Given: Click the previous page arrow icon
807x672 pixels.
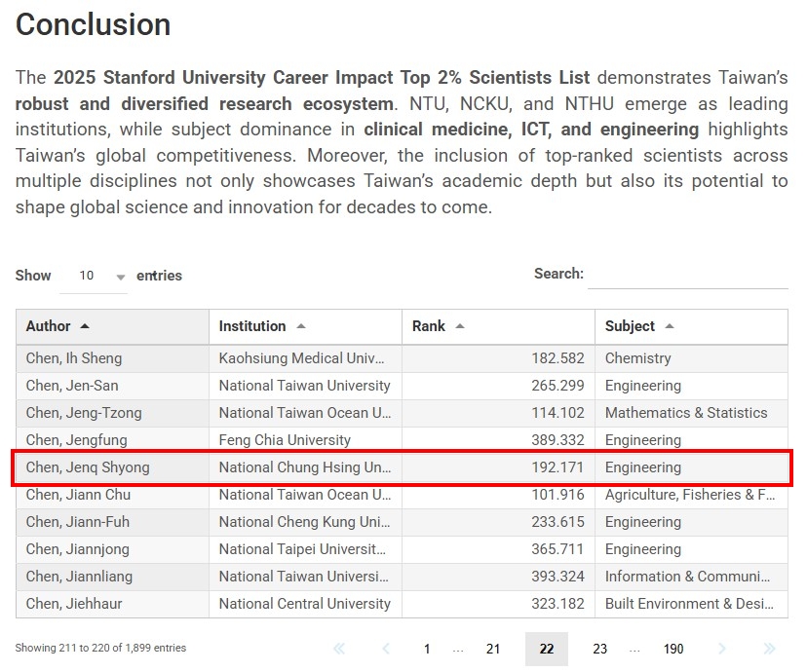Looking at the screenshot, I should click(386, 649).
